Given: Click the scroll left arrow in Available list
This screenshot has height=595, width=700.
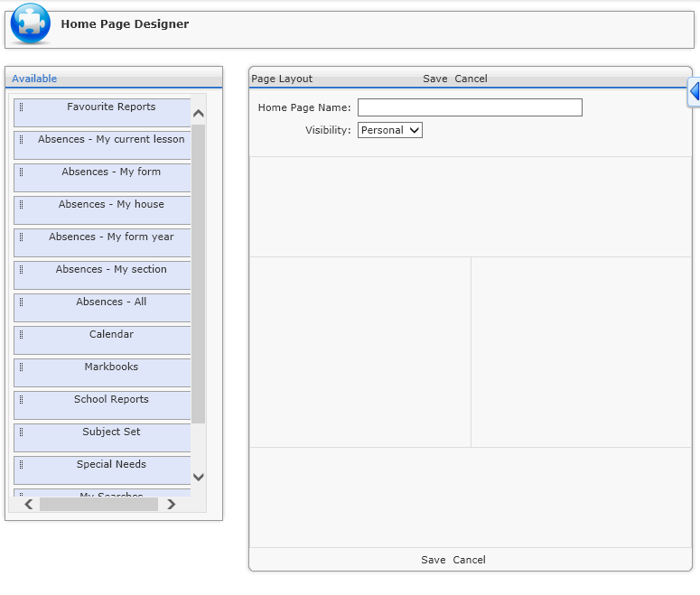Looking at the screenshot, I should click(29, 505).
